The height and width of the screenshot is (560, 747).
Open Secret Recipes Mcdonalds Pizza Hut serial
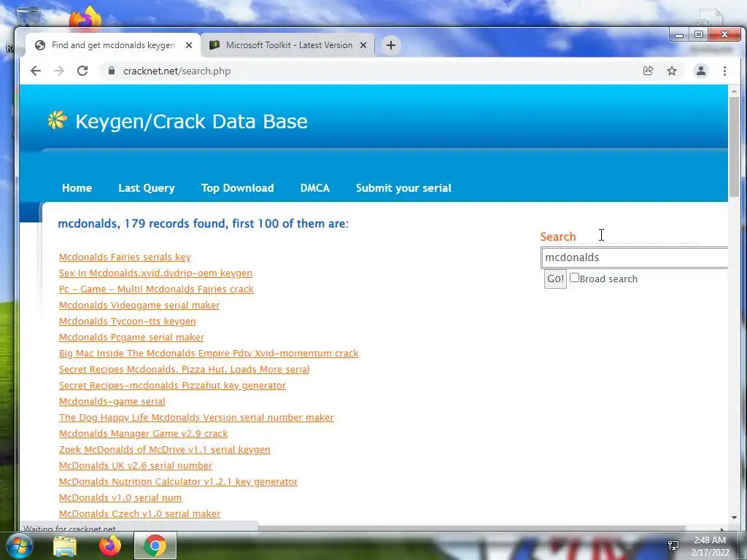tap(185, 370)
